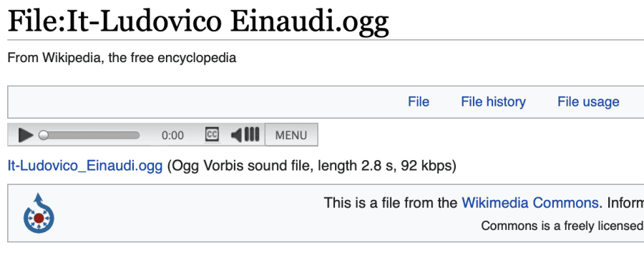Click the Wikimedia Commons logo icon
The image size is (644, 260).
click(x=39, y=214)
